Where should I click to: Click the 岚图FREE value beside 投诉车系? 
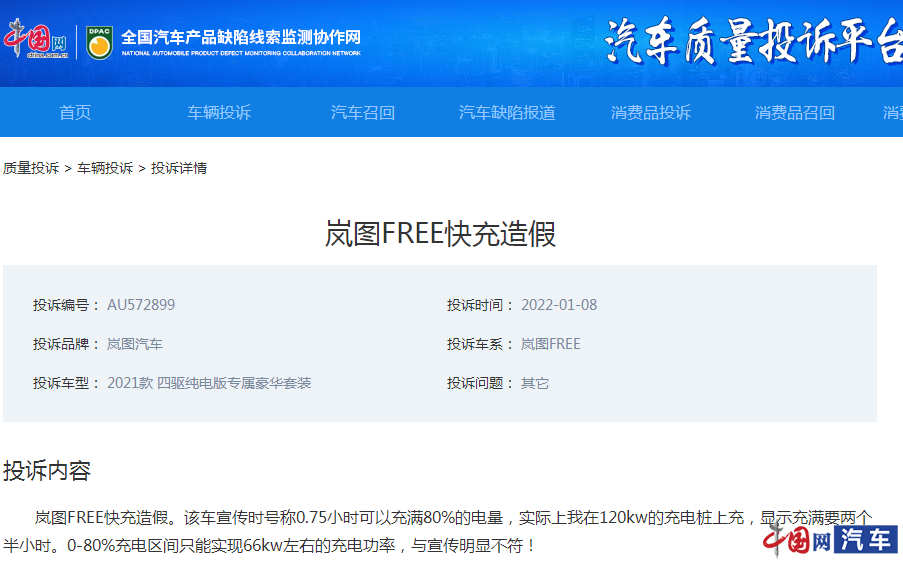tap(550, 344)
